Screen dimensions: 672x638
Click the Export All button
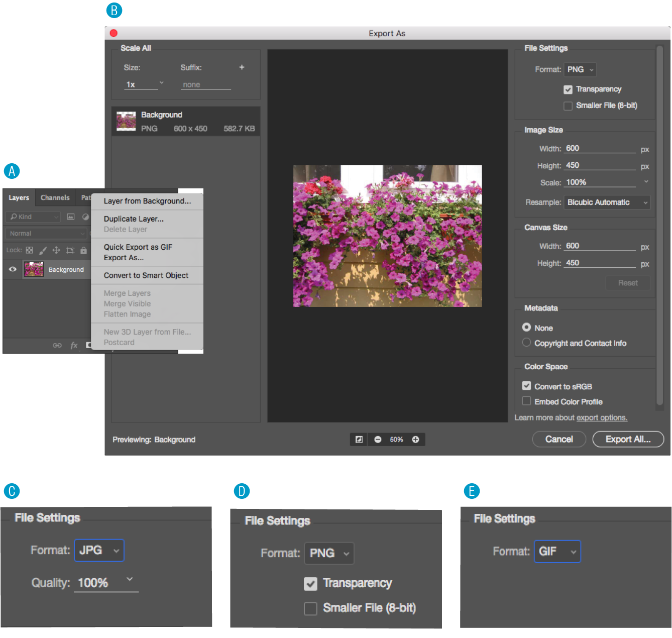pyautogui.click(x=628, y=439)
